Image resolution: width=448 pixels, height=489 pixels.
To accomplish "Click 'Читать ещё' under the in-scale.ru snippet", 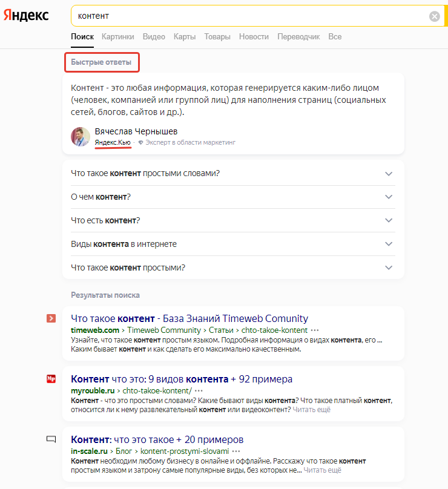I will (x=322, y=470).
